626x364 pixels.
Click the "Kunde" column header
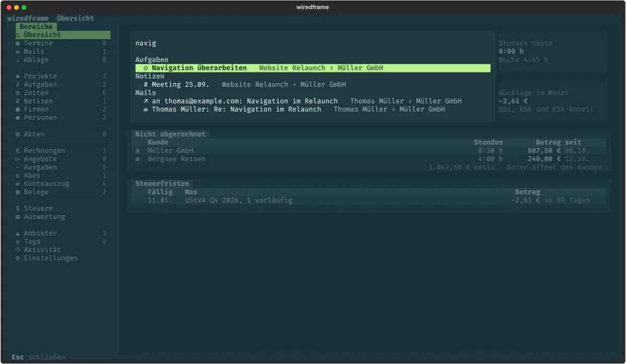click(x=158, y=142)
